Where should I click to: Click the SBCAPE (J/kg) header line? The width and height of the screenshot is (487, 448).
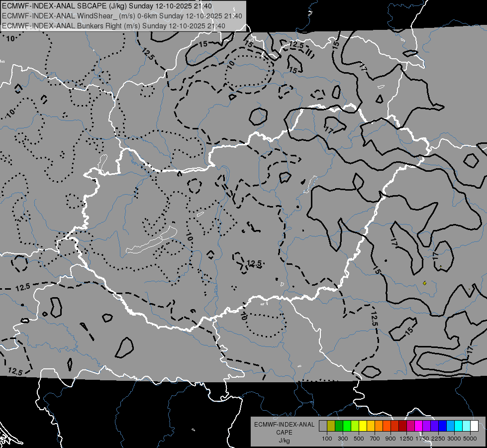click(107, 6)
